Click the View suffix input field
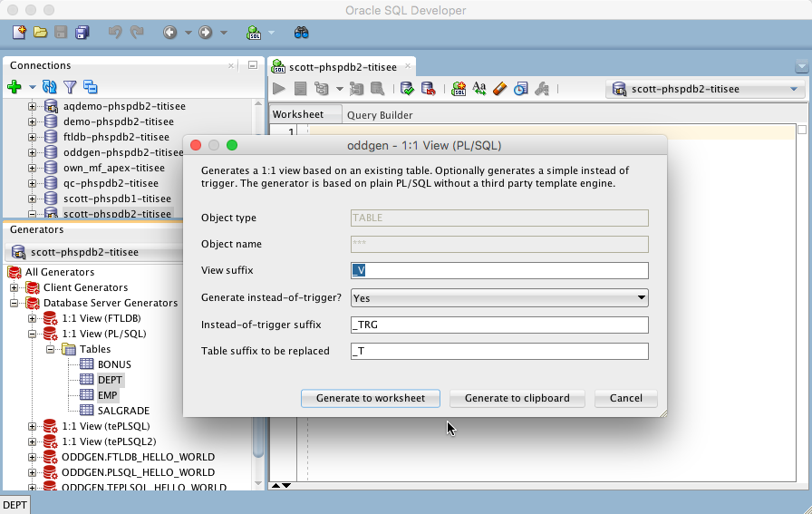The width and height of the screenshot is (812, 514). (x=499, y=270)
